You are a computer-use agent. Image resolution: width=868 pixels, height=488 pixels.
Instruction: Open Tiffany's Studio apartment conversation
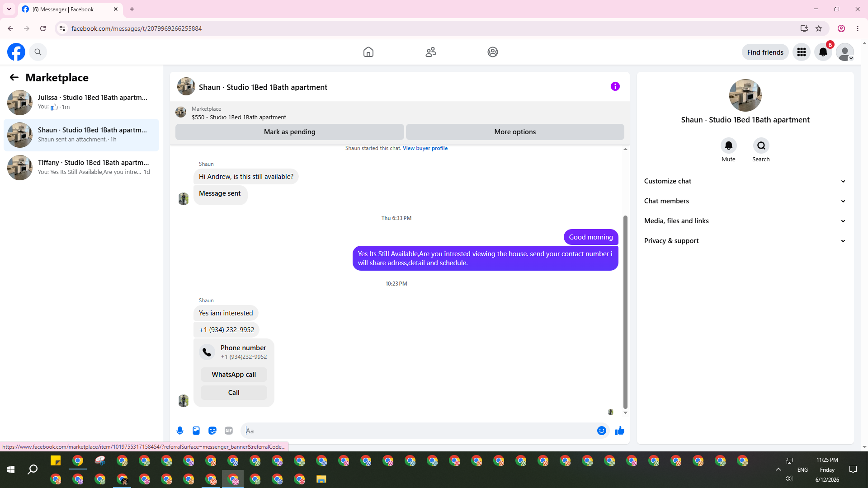(81, 168)
